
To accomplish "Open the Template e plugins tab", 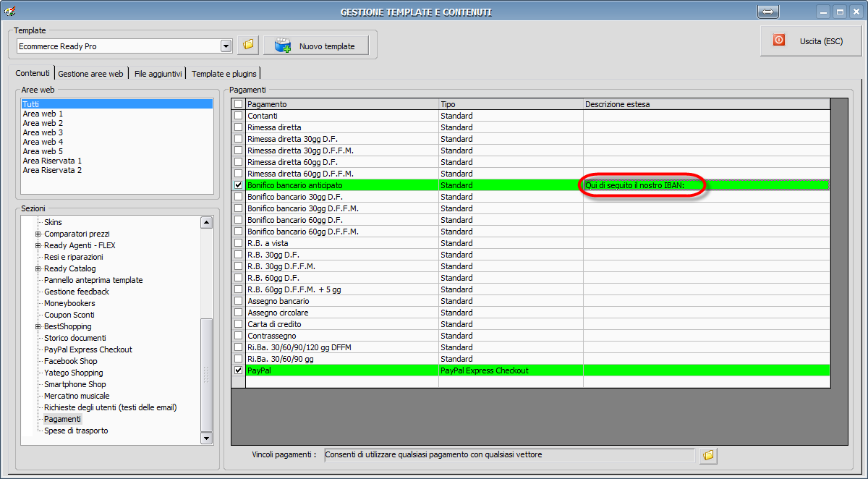I will (x=224, y=74).
